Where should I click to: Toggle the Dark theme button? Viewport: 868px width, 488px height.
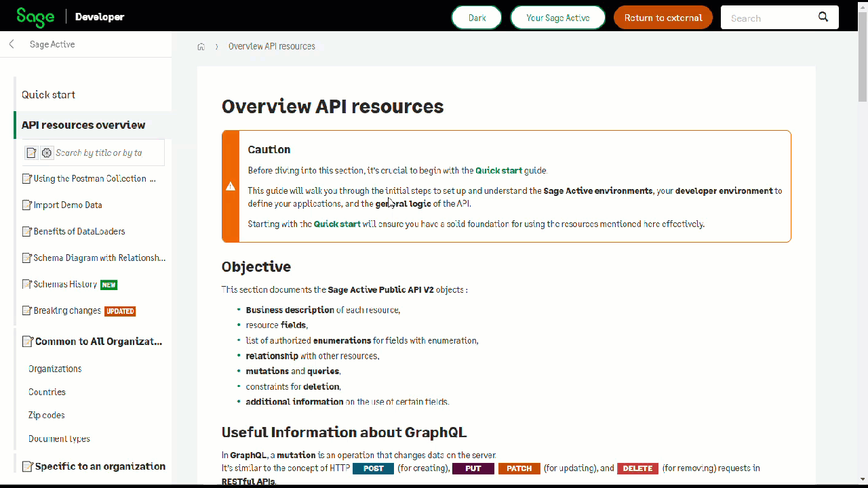[x=477, y=18]
